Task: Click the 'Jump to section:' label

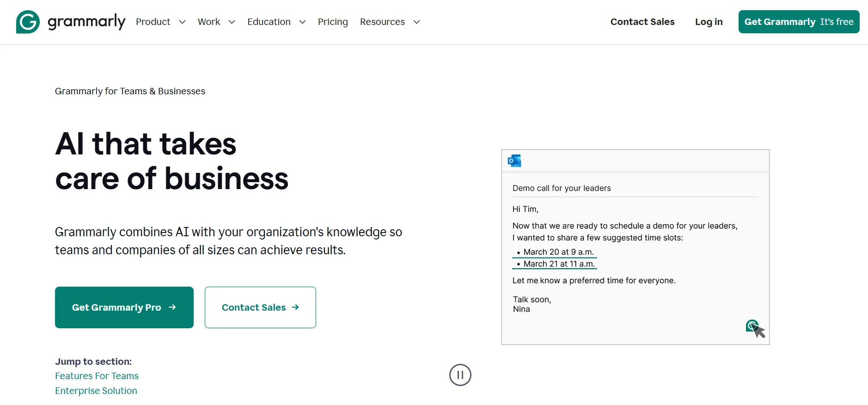Action: click(93, 362)
